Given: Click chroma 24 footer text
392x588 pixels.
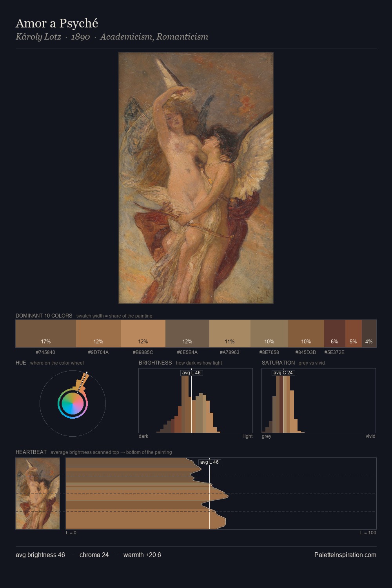Looking at the screenshot, I should click(x=94, y=555).
